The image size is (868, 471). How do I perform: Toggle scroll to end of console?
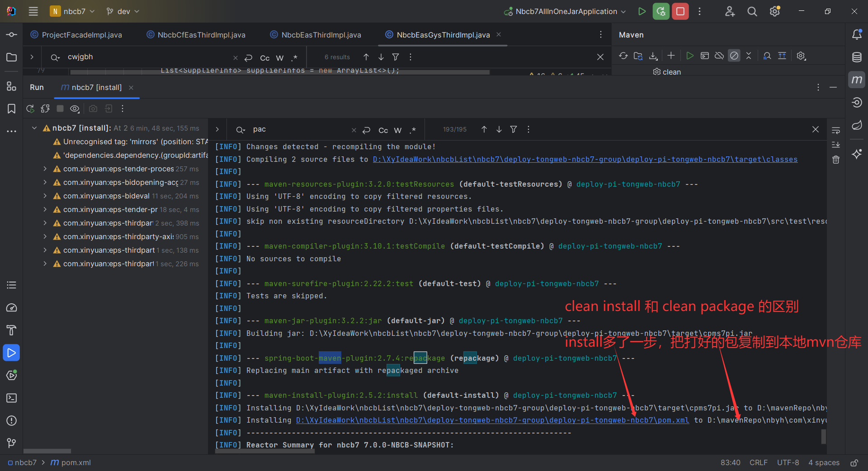(836, 145)
